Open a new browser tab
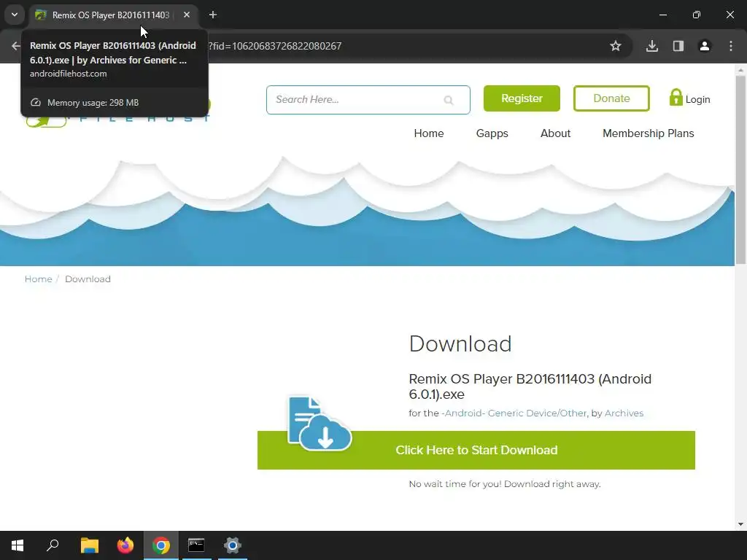Image resolution: width=747 pixels, height=560 pixels. pos(213,15)
